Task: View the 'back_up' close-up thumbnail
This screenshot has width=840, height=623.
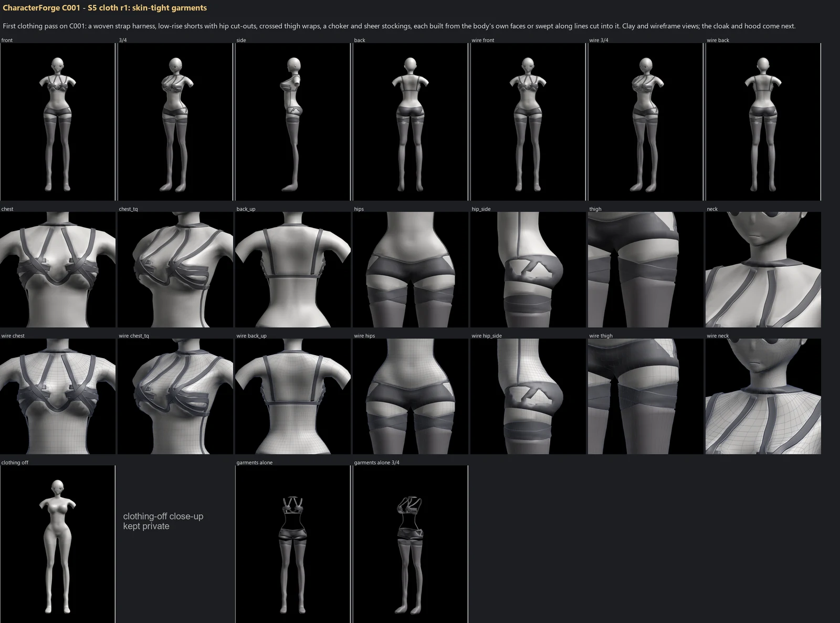Action: pyautogui.click(x=293, y=269)
